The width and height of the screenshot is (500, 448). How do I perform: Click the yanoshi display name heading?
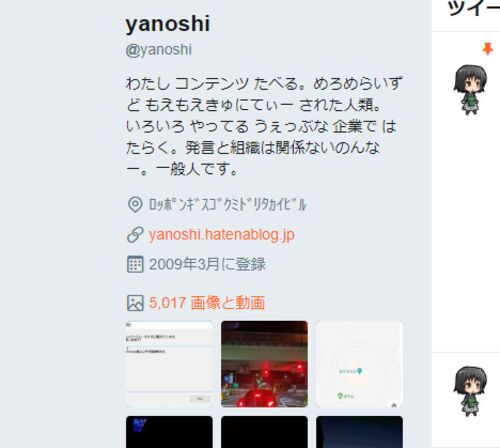click(x=168, y=24)
